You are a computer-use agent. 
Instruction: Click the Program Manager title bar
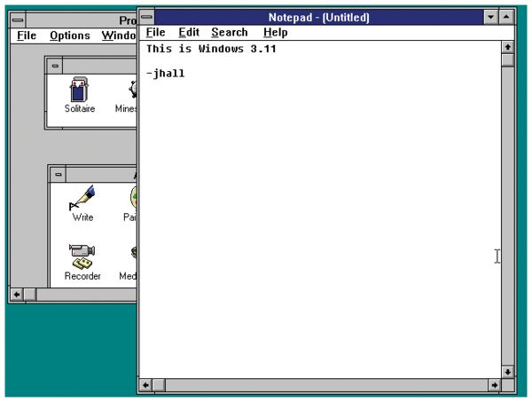pos(82,20)
